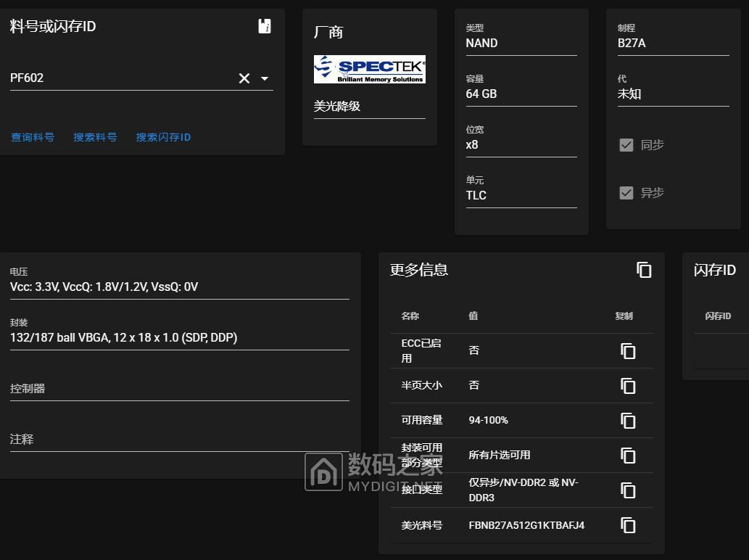Viewport: 749px width, 560px height.
Task: Toggle the 异步 checkbox
Action: [626, 192]
